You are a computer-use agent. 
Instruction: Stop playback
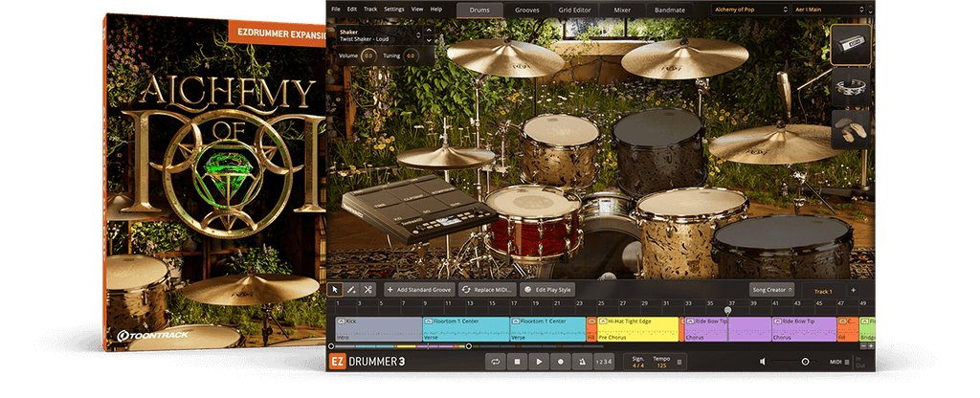point(518,361)
